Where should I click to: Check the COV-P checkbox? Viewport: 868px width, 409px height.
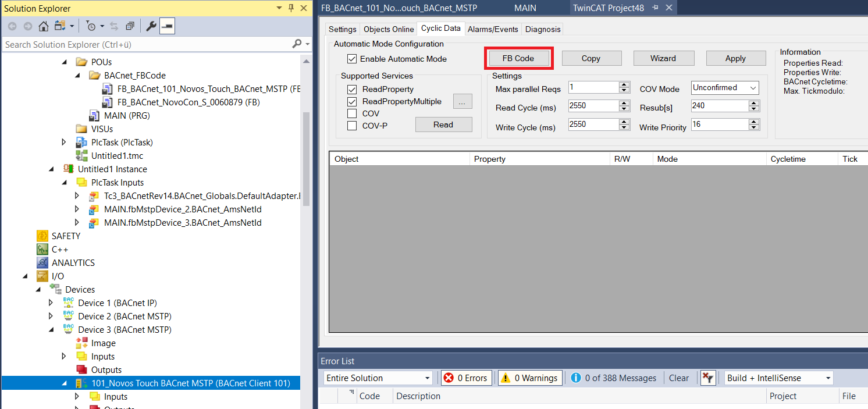[352, 125]
